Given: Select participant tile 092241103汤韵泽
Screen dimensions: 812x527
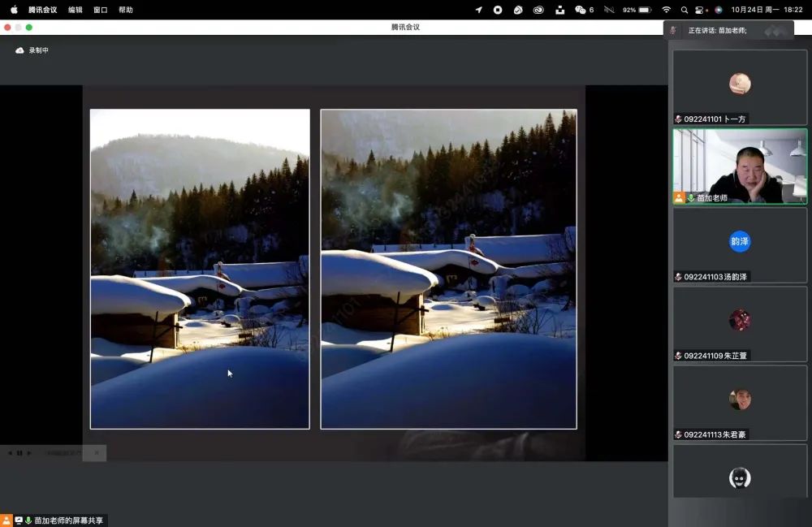Looking at the screenshot, I should [740, 245].
